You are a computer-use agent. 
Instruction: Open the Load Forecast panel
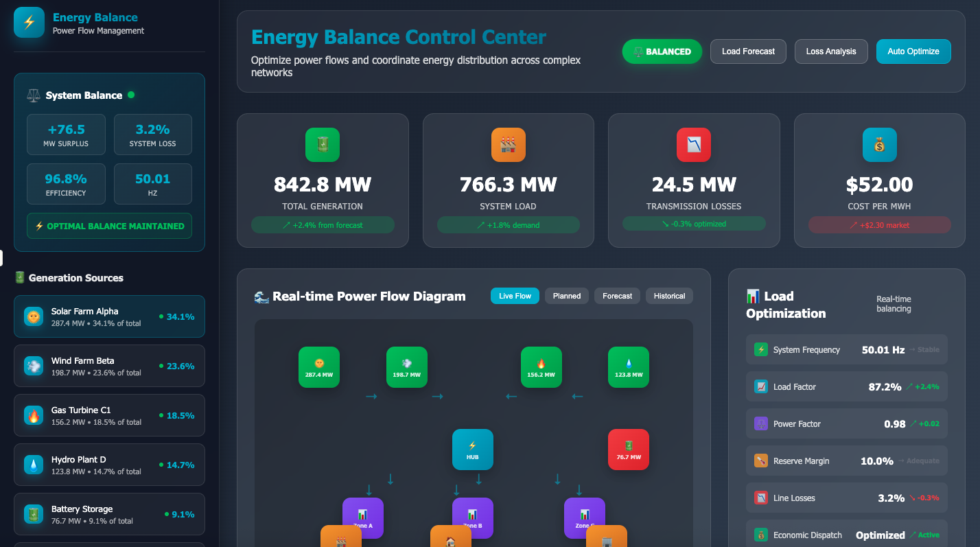pos(748,51)
